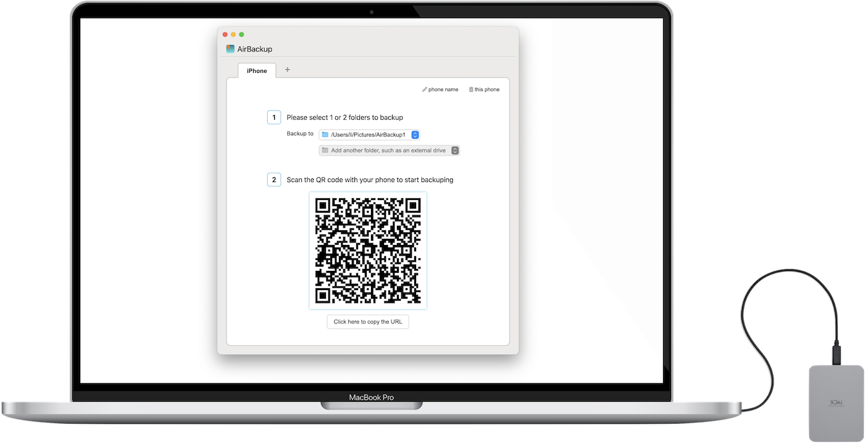Viewport: 868px width, 448px height.
Task: Close the AirBackup window with red button
Action: click(225, 35)
